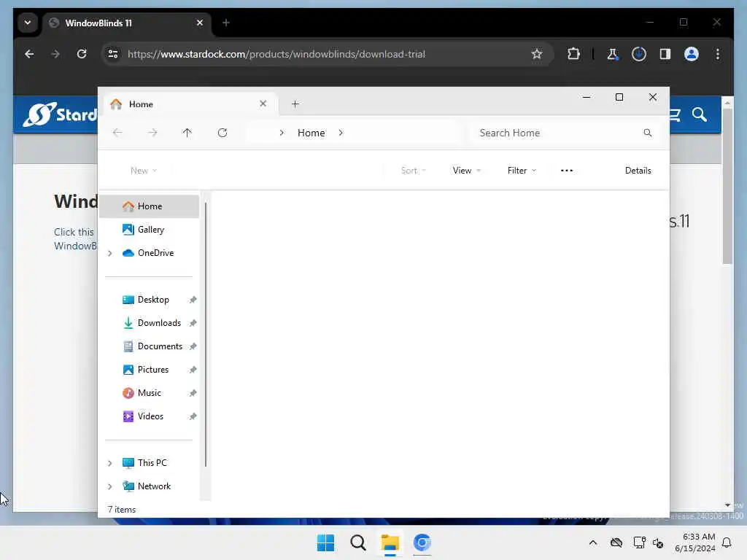
Task: Open a new Chrome browser tab
Action: [226, 23]
